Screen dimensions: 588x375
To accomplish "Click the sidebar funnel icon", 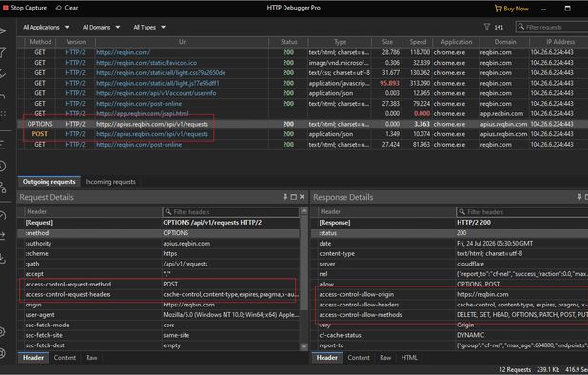I will [3, 52].
